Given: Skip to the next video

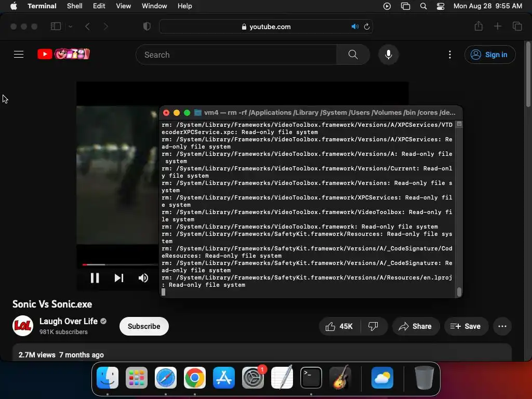Looking at the screenshot, I should tap(119, 278).
